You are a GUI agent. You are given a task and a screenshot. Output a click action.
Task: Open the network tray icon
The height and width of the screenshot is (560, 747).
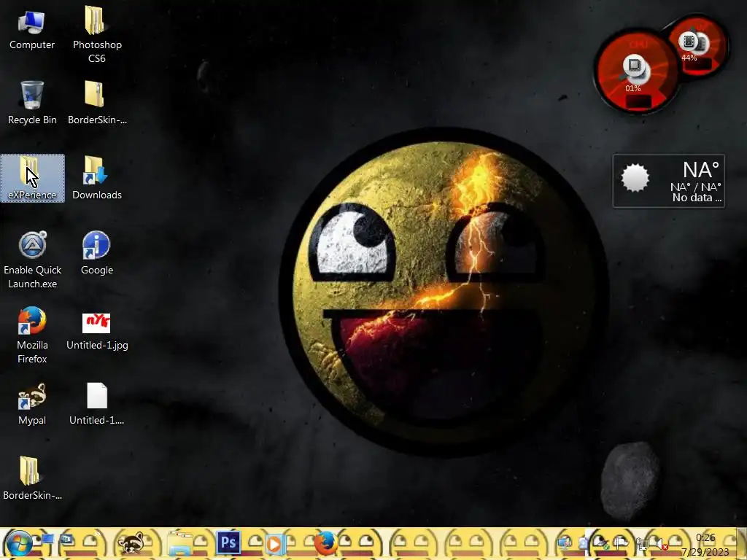(x=643, y=542)
